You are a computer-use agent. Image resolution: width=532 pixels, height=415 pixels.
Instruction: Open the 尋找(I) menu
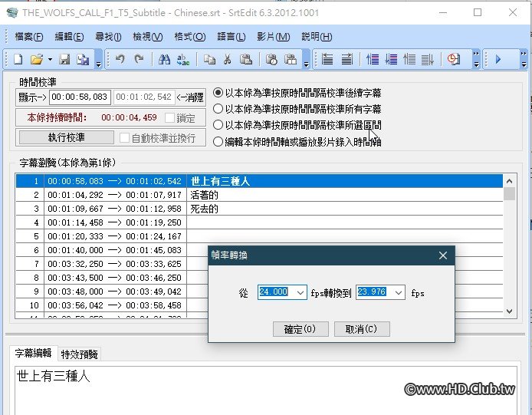point(108,36)
